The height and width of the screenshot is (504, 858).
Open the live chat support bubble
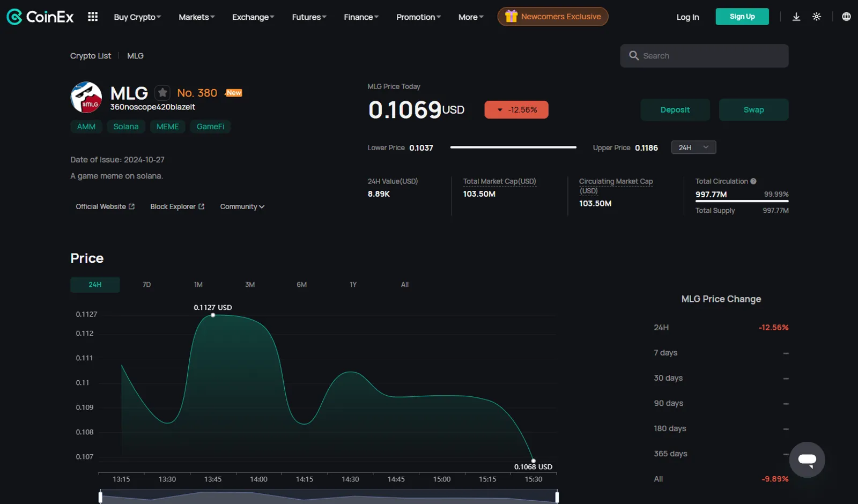point(807,459)
